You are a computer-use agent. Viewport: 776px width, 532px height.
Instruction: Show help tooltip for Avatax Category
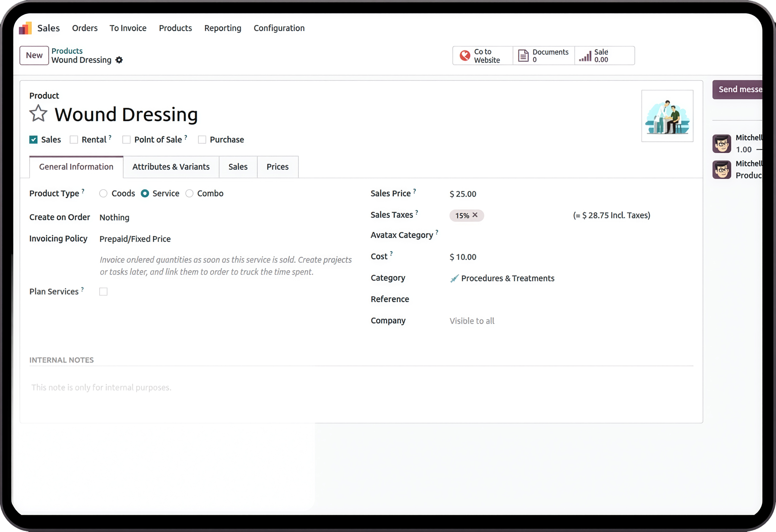click(437, 232)
